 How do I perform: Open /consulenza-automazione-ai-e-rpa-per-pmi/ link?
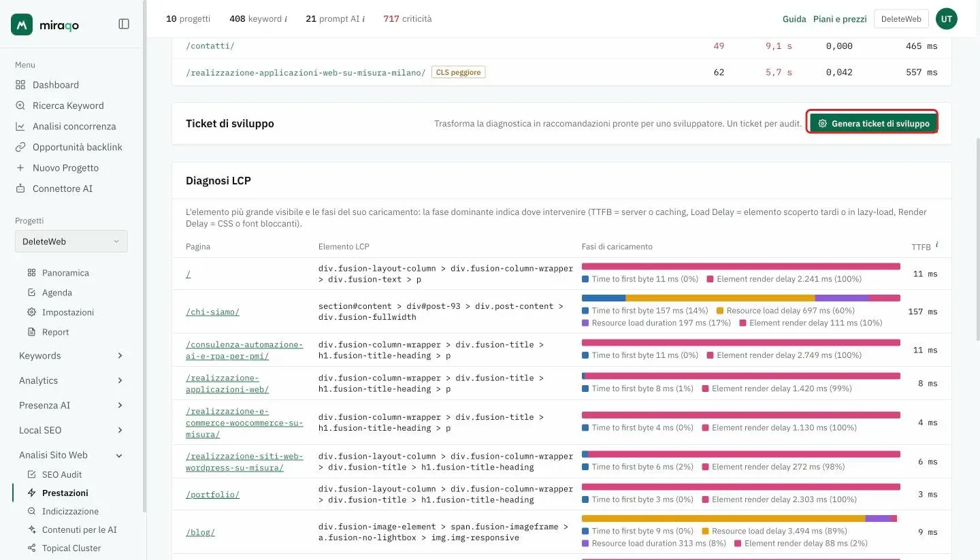244,350
